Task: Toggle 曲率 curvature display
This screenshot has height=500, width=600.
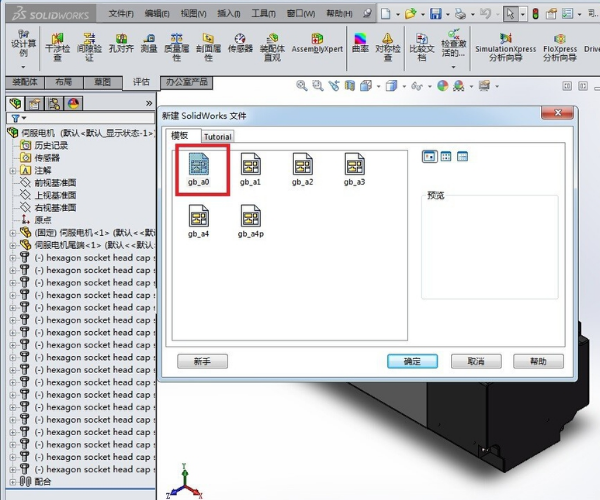Action: pyautogui.click(x=360, y=43)
